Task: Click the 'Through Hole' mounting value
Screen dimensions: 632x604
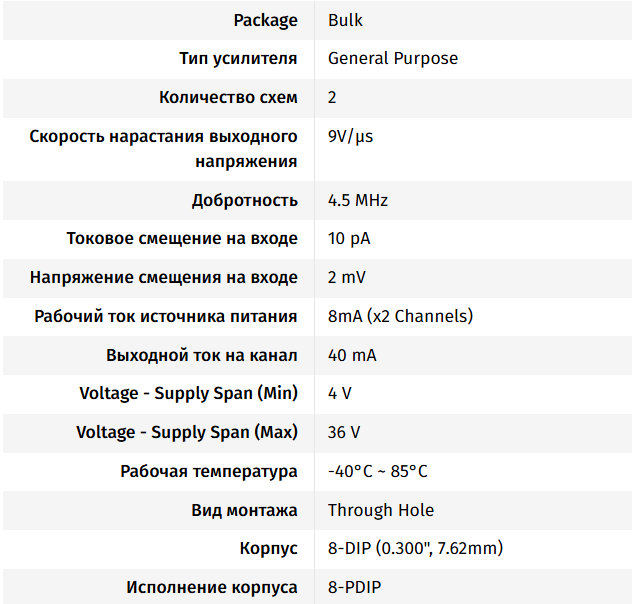Action: pos(380,510)
